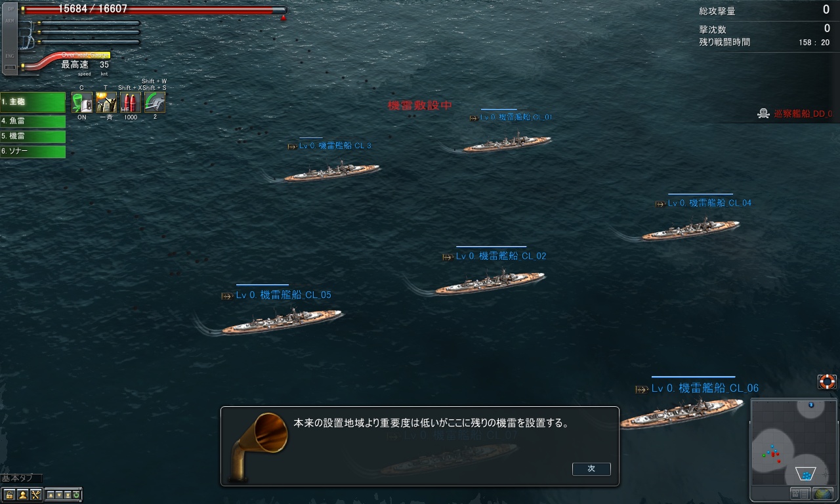Select the 4. 魚雷 torpedo weapon
The height and width of the screenshot is (504, 840).
click(x=33, y=121)
